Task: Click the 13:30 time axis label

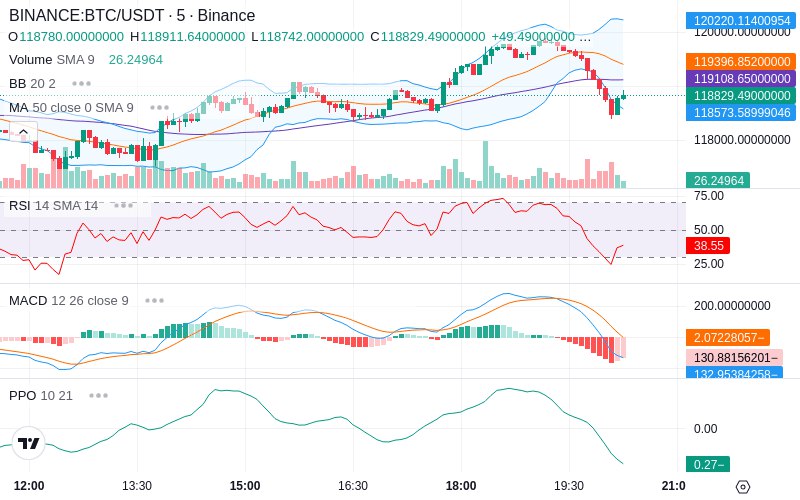Action: pyautogui.click(x=137, y=486)
